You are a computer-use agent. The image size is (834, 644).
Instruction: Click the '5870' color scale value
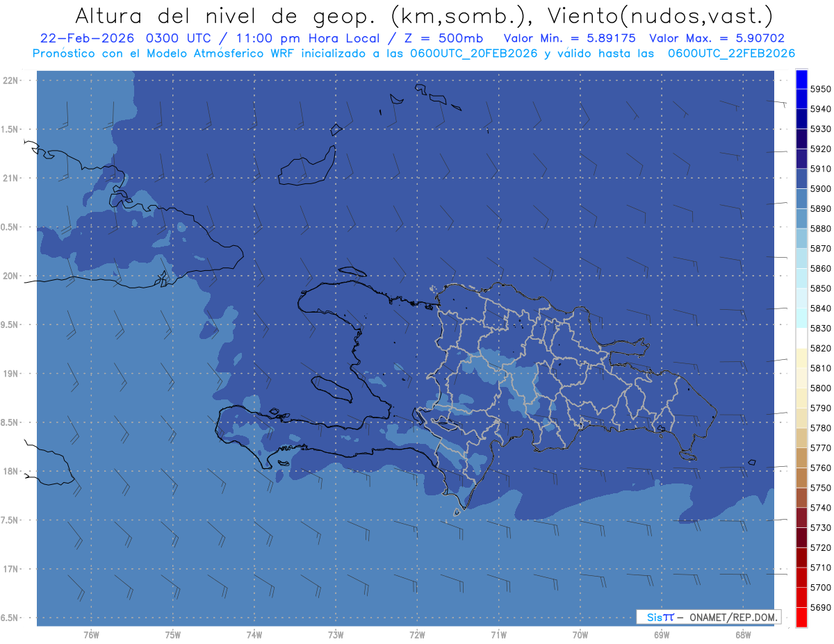pyautogui.click(x=820, y=249)
